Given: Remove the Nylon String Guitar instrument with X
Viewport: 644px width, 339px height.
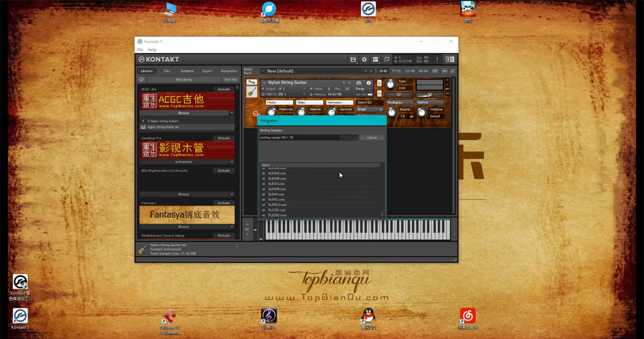Looking at the screenshot, I should click(447, 80).
